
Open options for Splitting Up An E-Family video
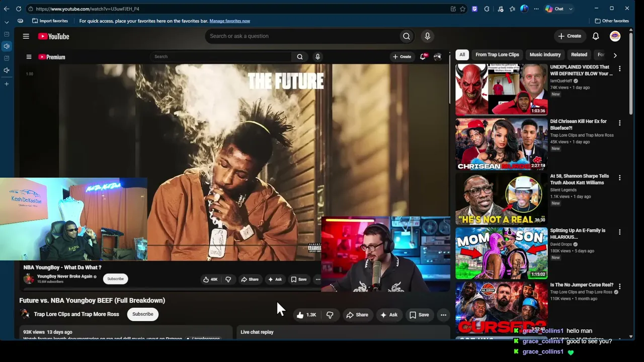click(619, 232)
